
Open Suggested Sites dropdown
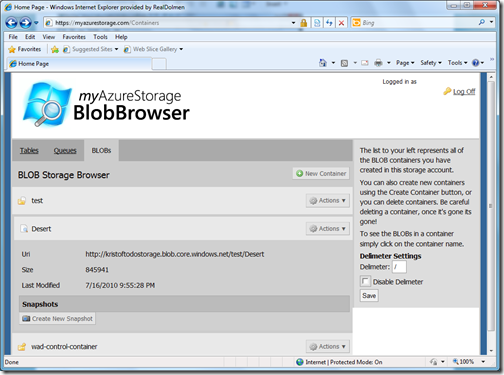point(90,49)
